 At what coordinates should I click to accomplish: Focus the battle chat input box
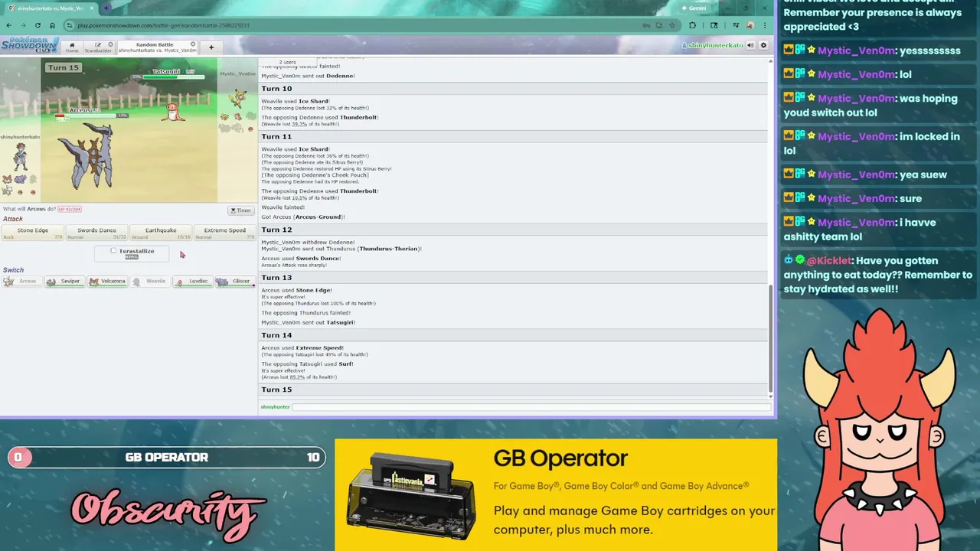[x=531, y=407]
